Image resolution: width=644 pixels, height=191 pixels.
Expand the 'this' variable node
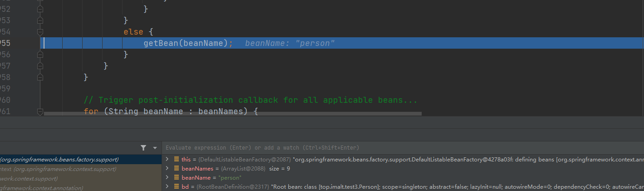tap(167, 160)
